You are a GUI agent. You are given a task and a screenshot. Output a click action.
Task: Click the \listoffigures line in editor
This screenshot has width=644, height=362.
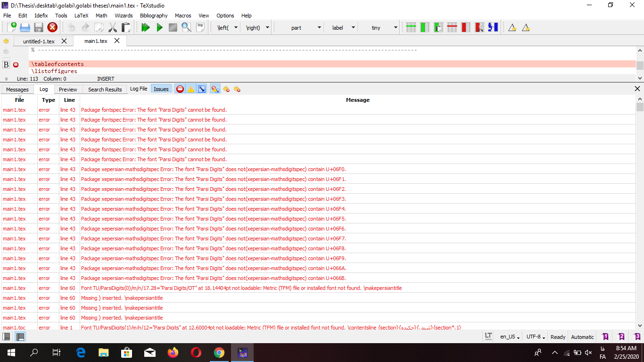[x=54, y=71]
